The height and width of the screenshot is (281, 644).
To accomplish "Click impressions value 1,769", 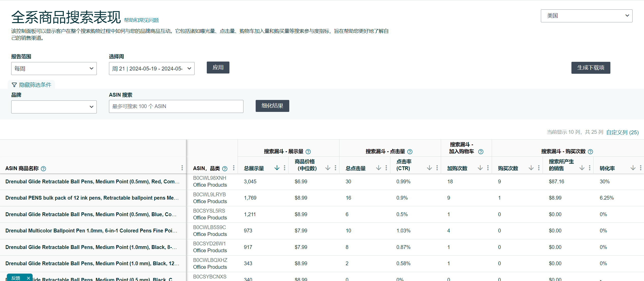I will click(250, 198).
